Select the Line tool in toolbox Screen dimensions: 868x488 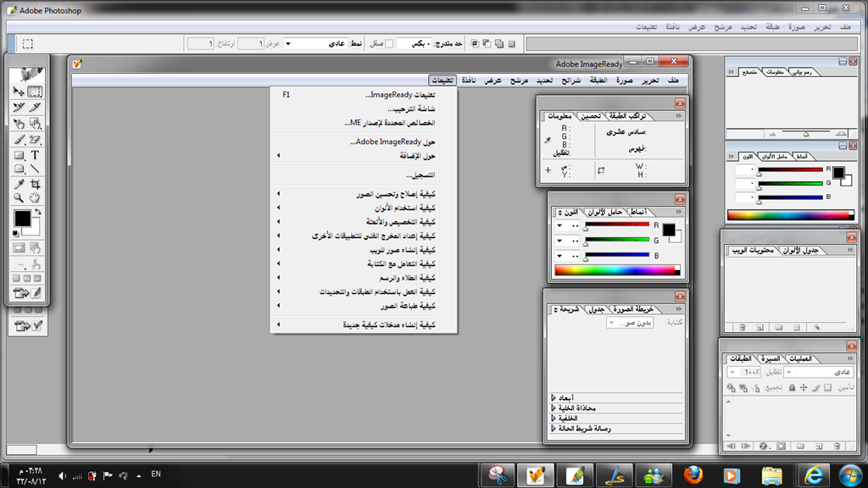click(35, 169)
